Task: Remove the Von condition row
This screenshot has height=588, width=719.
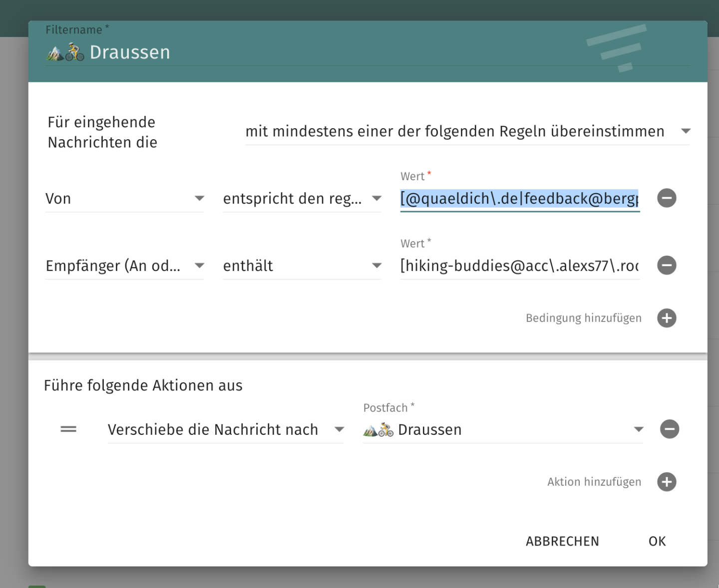Action: point(667,198)
